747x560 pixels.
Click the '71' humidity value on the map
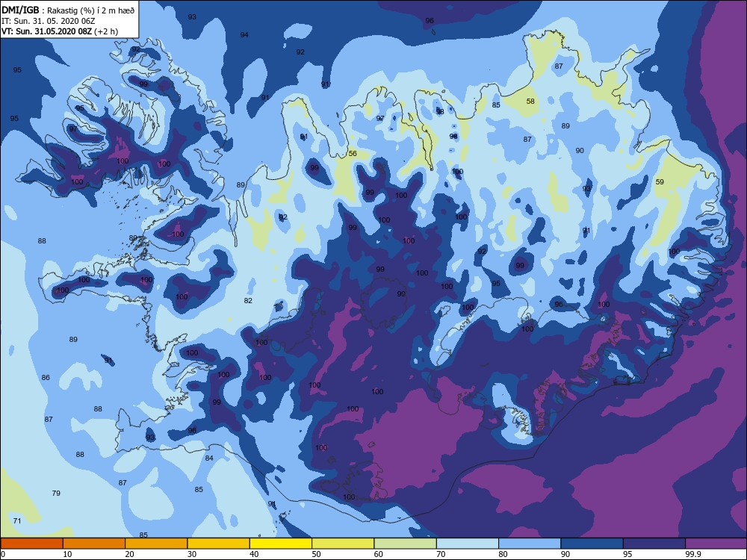[17, 521]
